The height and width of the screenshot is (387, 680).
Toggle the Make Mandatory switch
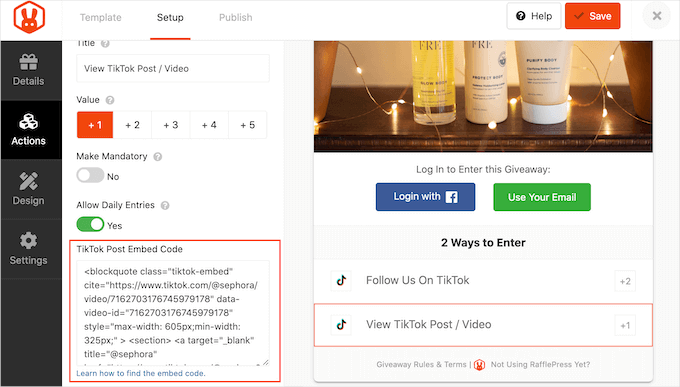tap(90, 176)
